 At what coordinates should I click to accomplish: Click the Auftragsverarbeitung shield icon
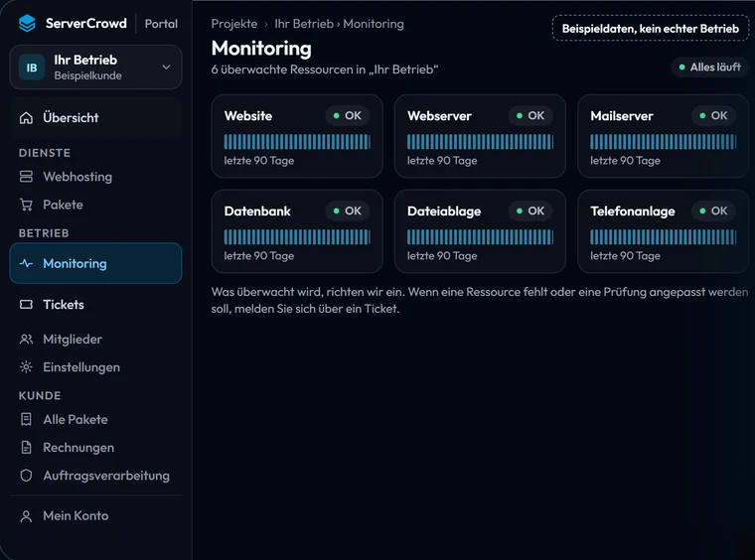[26, 476]
